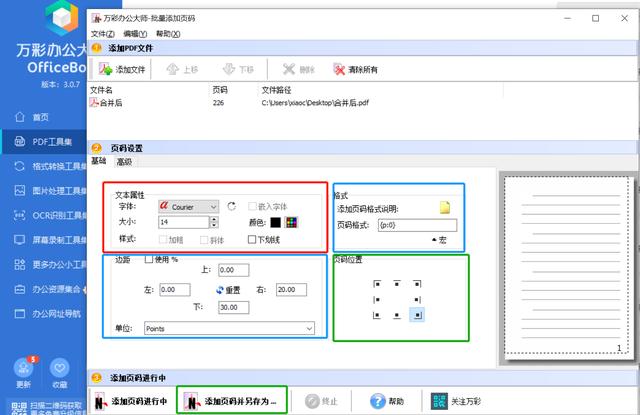Click the font size field showing 14
The height and width of the screenshot is (415, 640).
[184, 222]
